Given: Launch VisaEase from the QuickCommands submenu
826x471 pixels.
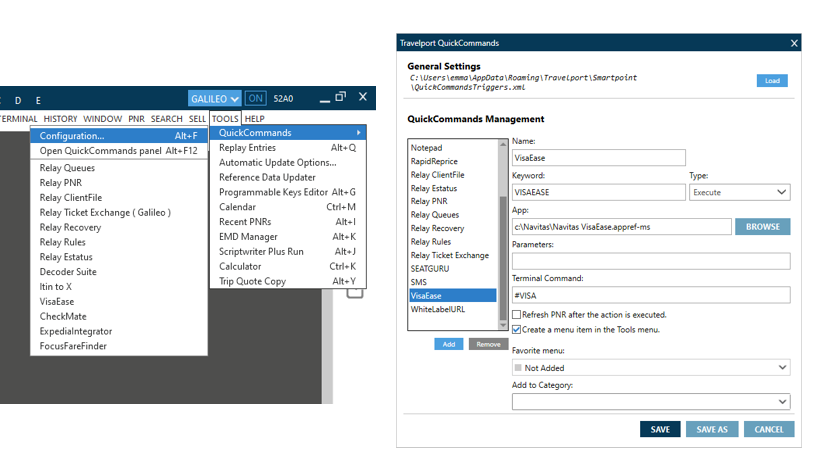Looking at the screenshot, I should [56, 301].
